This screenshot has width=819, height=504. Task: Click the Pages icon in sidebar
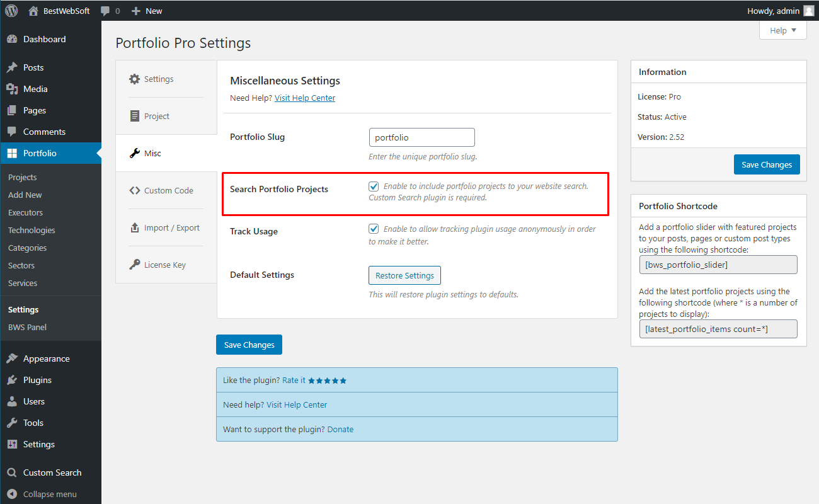(x=12, y=110)
